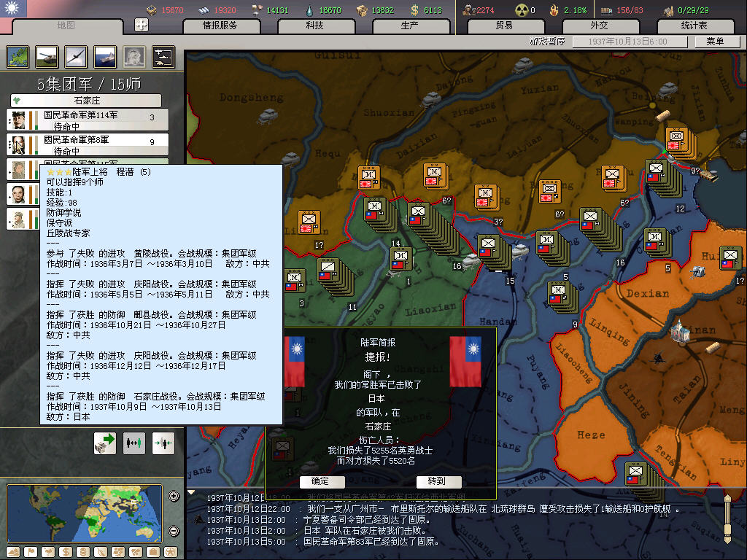The height and width of the screenshot is (560, 747).
Task: Click the money resource value 6113
Action: pyautogui.click(x=433, y=10)
